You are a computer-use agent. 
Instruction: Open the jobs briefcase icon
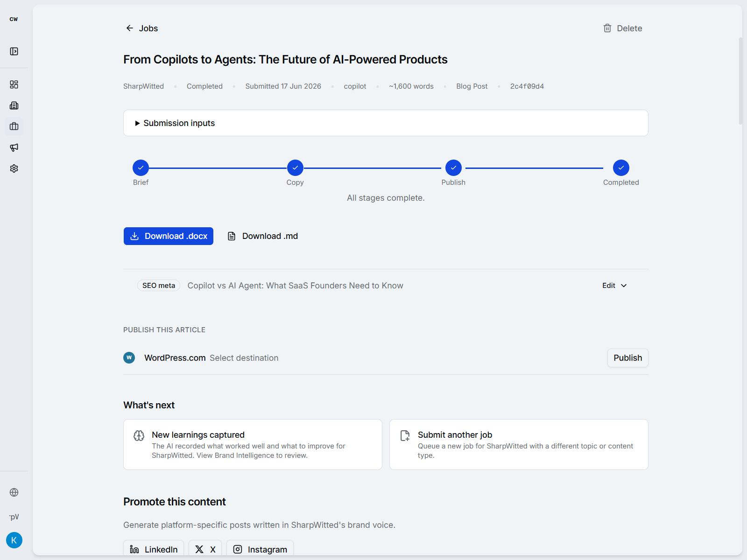[x=14, y=126]
